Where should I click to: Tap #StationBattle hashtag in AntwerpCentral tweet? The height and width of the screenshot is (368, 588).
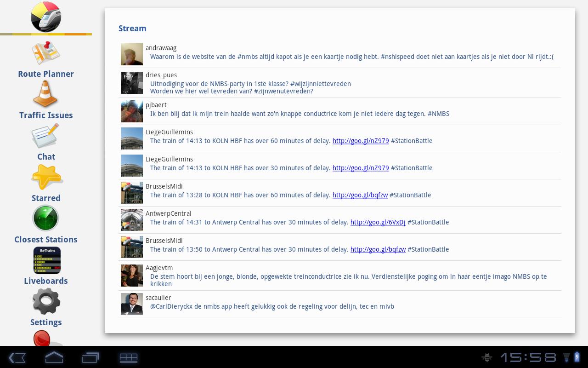click(x=428, y=222)
